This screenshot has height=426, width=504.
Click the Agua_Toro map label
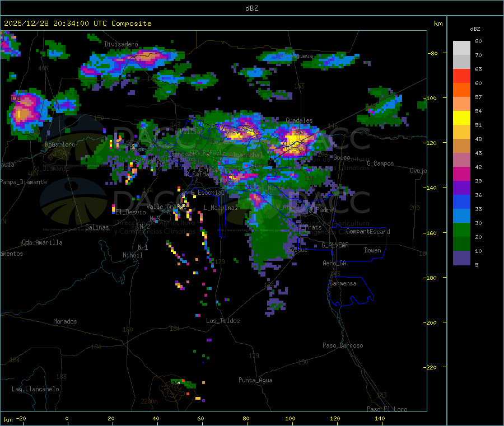click(x=60, y=144)
